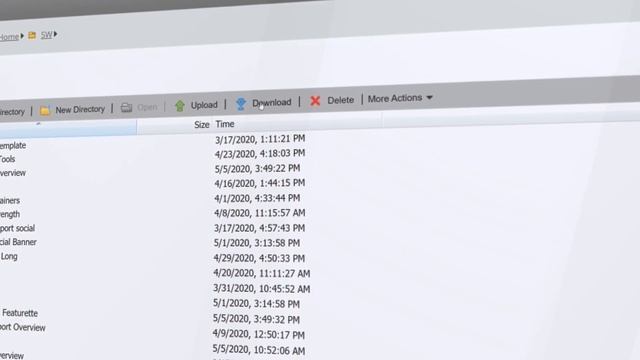Select the row dated 5/5/2020, 10:52:06 AM
The height and width of the screenshot is (360, 640).
point(259,350)
